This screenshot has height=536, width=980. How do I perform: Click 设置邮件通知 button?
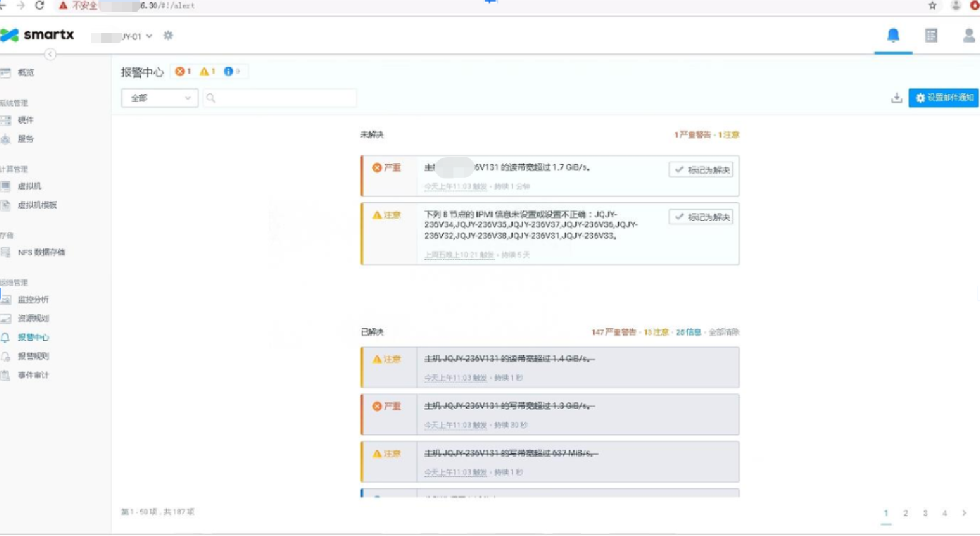[943, 98]
